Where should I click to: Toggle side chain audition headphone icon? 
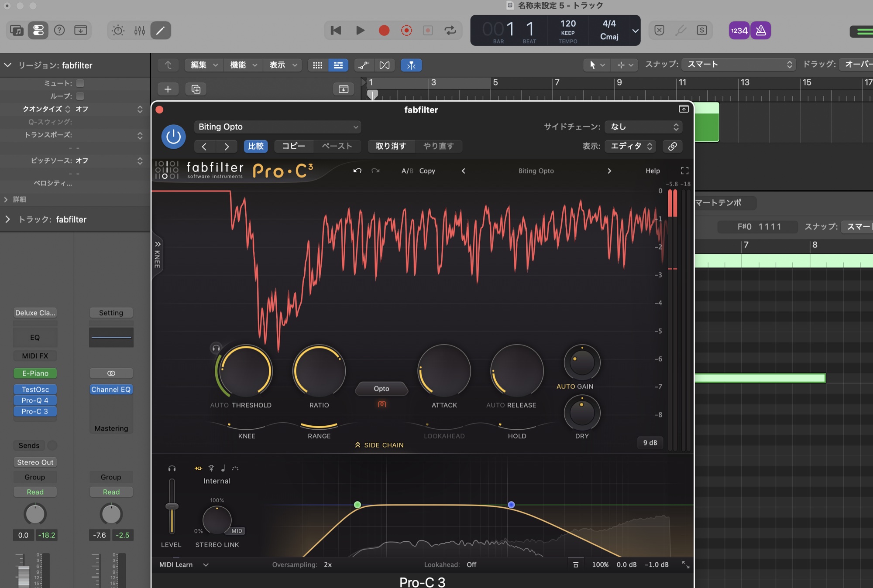tap(172, 468)
